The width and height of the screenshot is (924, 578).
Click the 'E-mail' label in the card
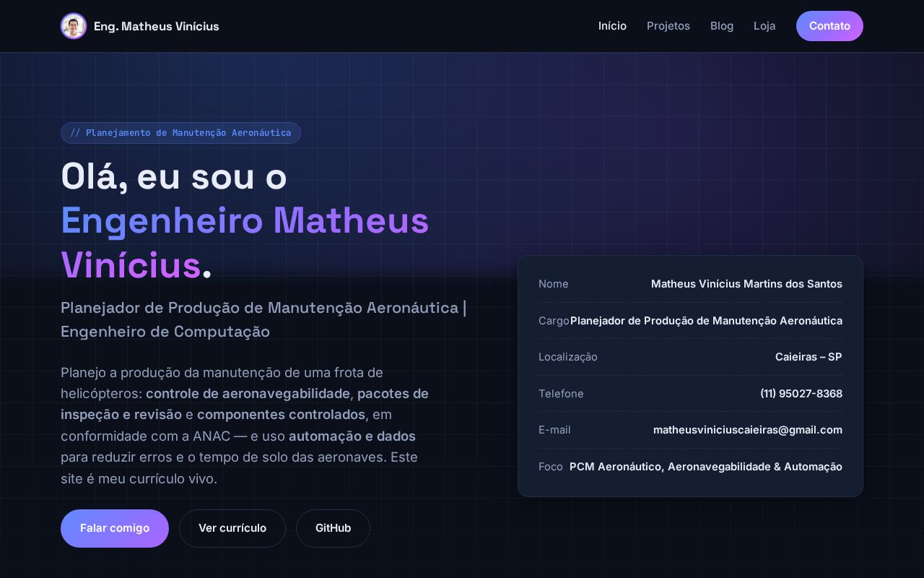point(554,430)
